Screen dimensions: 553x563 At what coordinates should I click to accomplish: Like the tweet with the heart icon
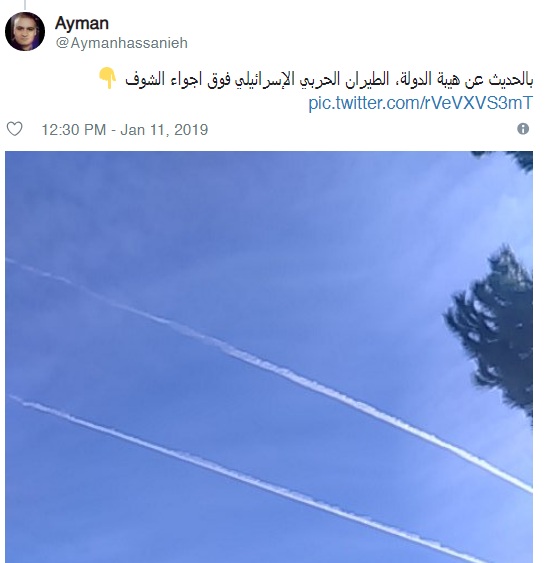click(x=15, y=129)
